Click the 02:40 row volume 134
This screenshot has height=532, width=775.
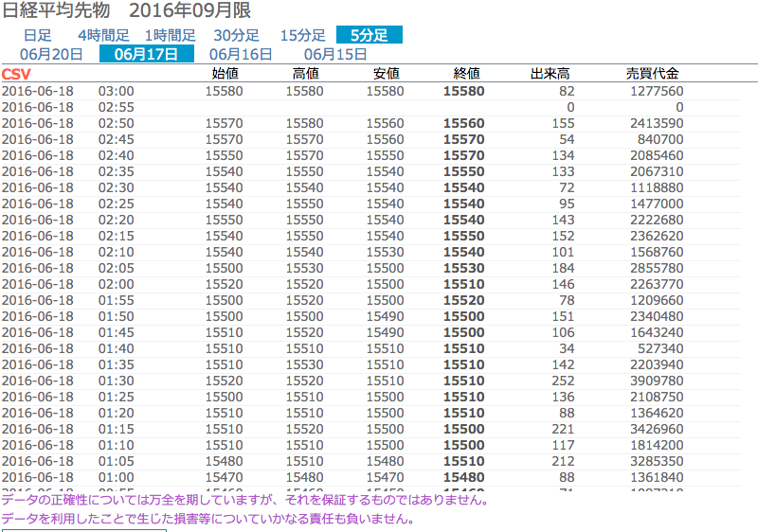click(564, 155)
